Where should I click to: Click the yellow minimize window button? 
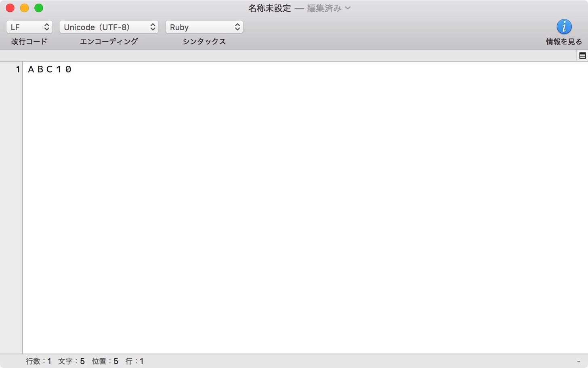point(24,8)
